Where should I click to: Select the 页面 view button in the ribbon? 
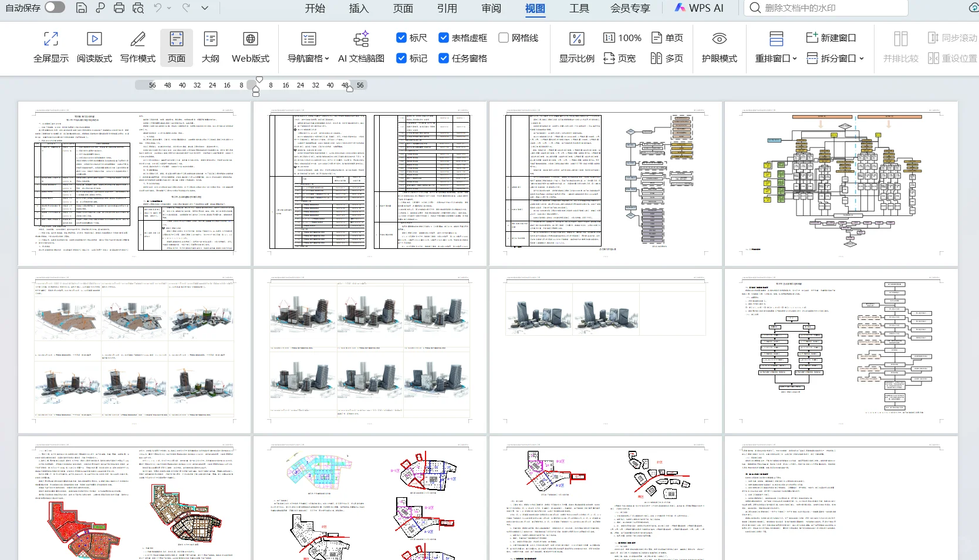click(177, 48)
